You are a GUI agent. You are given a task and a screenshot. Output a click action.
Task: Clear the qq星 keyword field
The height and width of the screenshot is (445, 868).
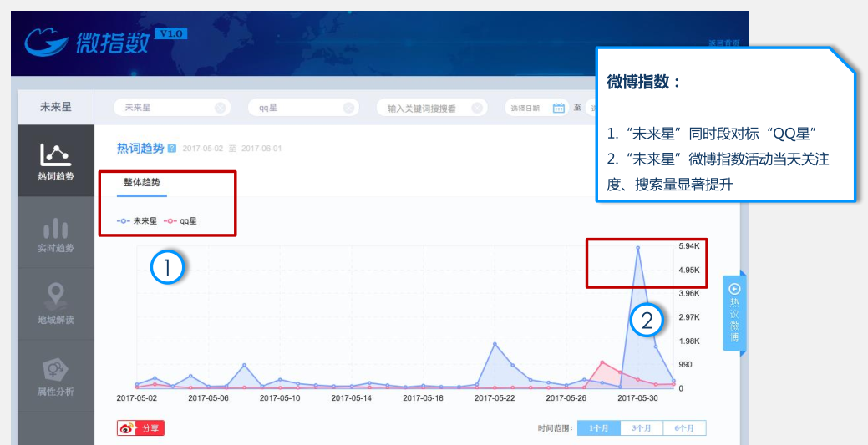pyautogui.click(x=348, y=108)
